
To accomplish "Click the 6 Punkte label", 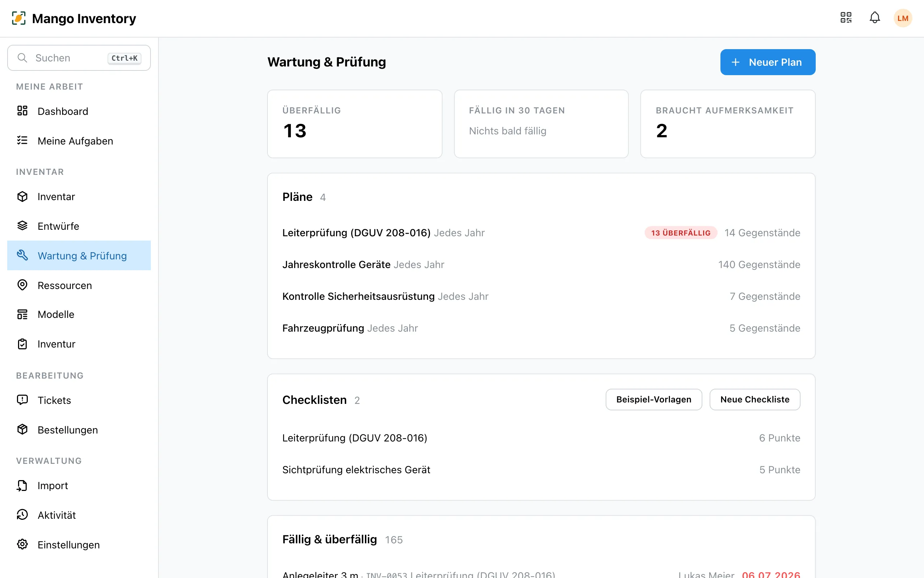I will [x=779, y=438].
